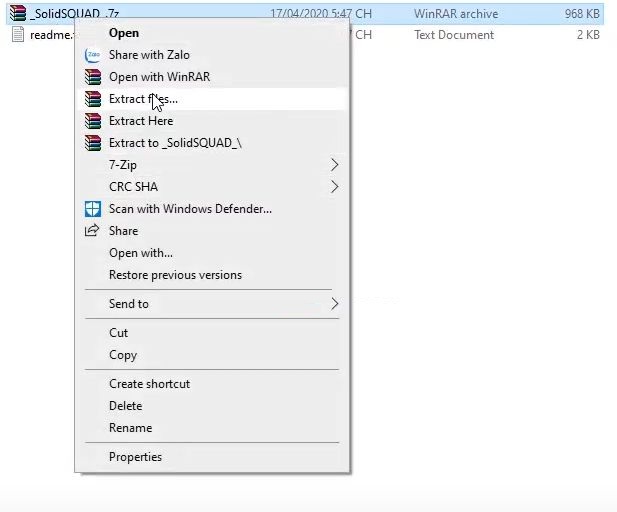This screenshot has width=617, height=512.
Task: Click WinRAR icon beside Extract to _SolidSQUAD_\
Action: 93,143
